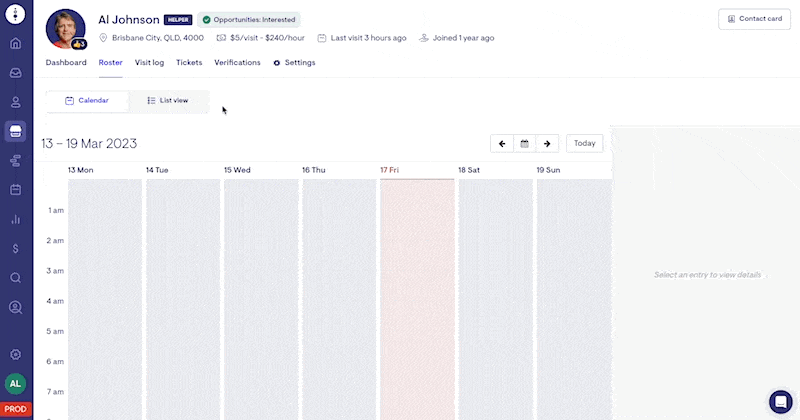Click Al Johnson's profile avatar photo
The image size is (800, 420).
tap(66, 28)
